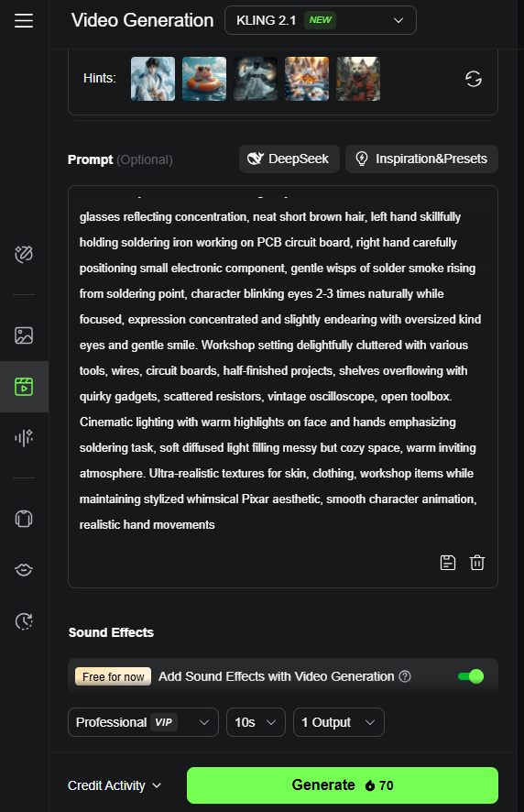This screenshot has height=812, width=524.
Task: Delete the prompt with the trash icon
Action: coord(477,563)
